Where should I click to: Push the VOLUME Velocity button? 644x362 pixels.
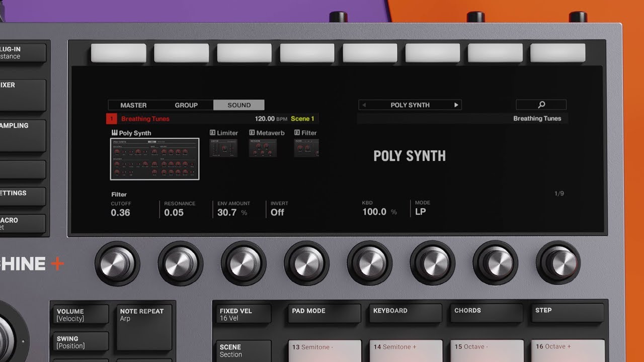coord(80,315)
